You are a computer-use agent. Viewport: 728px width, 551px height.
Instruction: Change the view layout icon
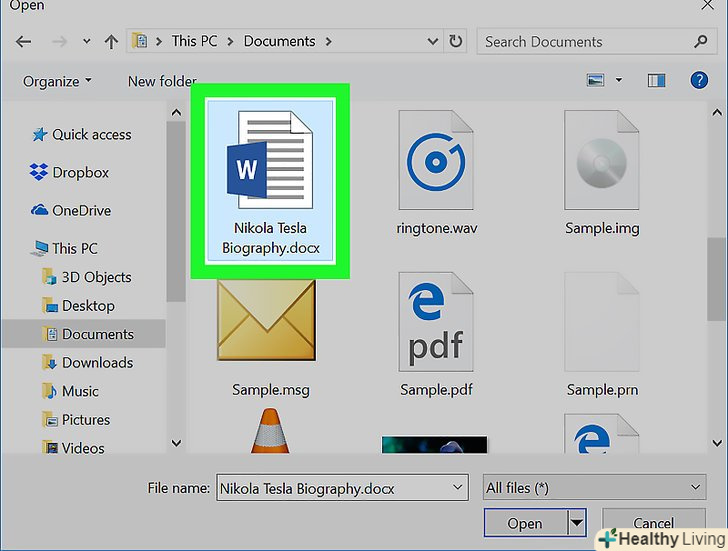[x=595, y=80]
